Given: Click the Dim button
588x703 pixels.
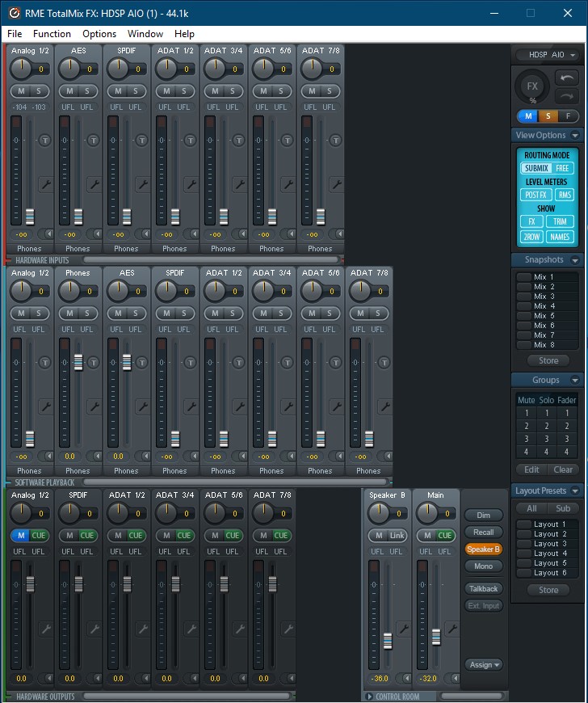Looking at the screenshot, I should tap(484, 516).
